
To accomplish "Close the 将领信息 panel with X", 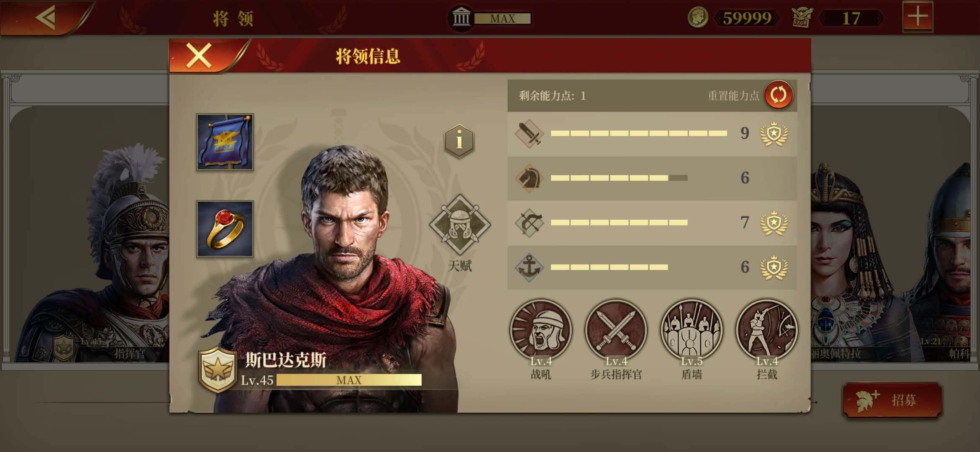I will click(x=199, y=56).
